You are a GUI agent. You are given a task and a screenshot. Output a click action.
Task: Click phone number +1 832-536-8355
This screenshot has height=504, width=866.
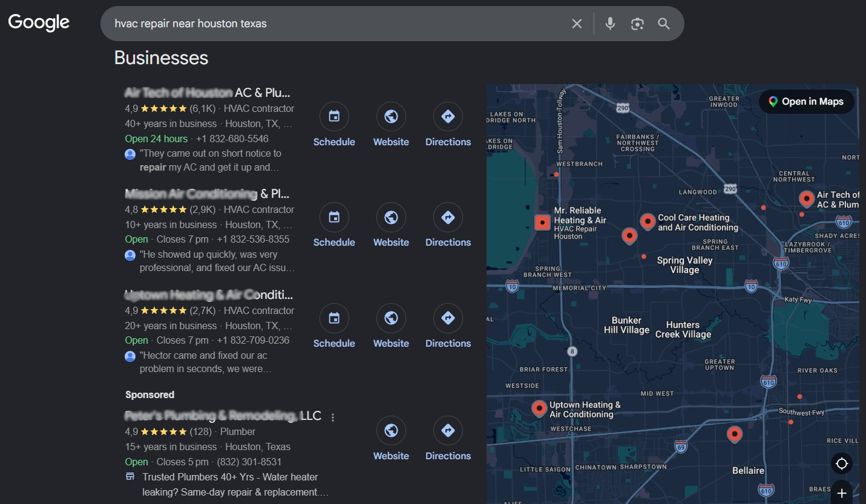click(x=253, y=239)
